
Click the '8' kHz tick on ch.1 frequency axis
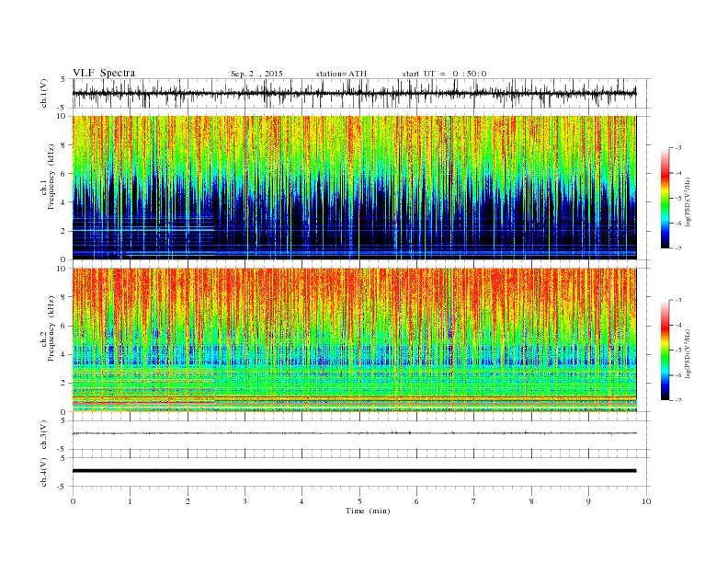pos(64,145)
